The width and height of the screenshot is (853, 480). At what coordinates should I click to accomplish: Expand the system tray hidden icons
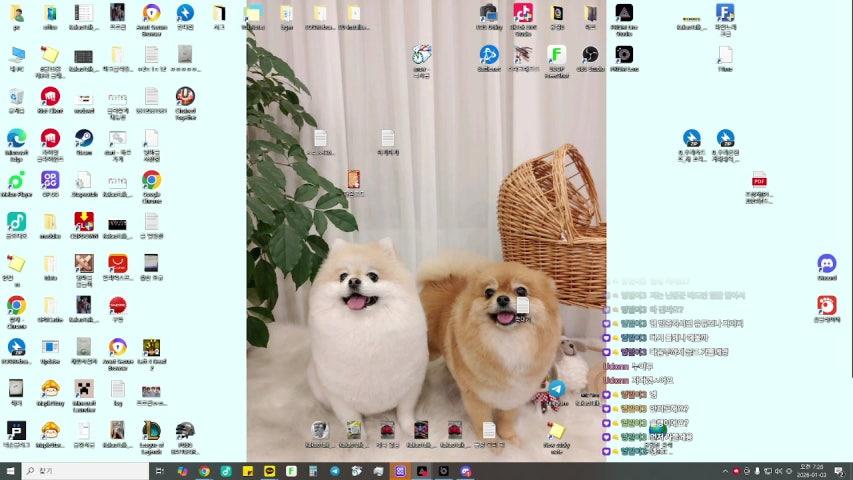pyautogui.click(x=725, y=470)
